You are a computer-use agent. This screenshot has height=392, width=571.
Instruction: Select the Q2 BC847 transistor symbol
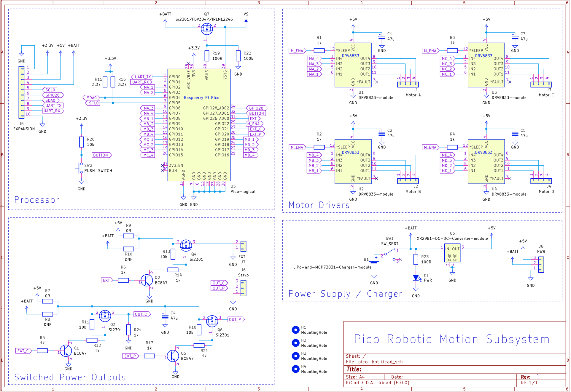(x=147, y=280)
